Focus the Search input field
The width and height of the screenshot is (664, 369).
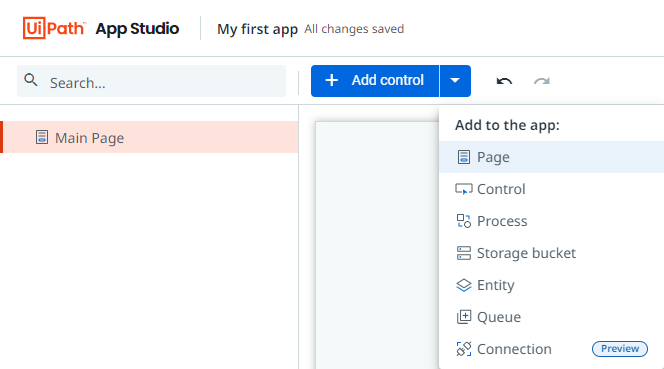[x=151, y=81]
